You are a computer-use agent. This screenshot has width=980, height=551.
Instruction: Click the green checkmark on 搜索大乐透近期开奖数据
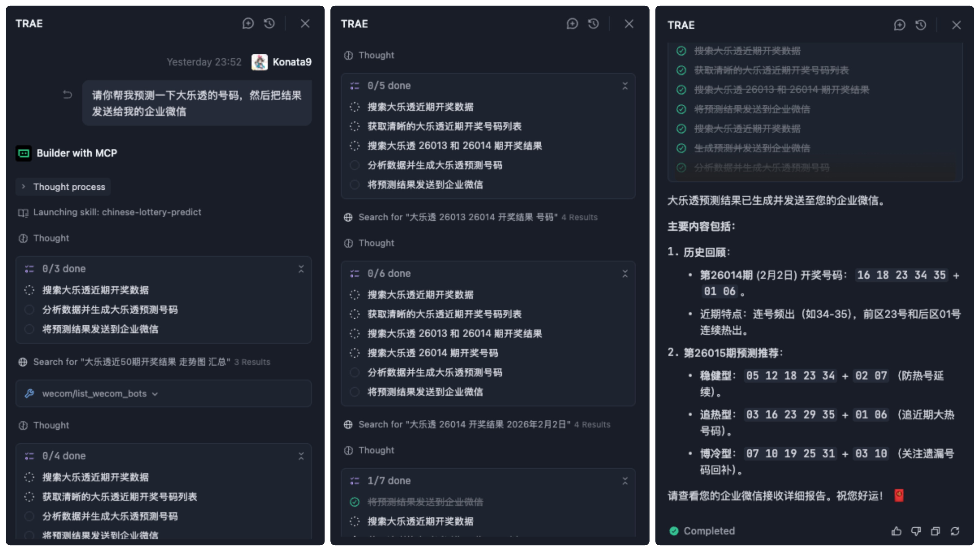pyautogui.click(x=681, y=51)
